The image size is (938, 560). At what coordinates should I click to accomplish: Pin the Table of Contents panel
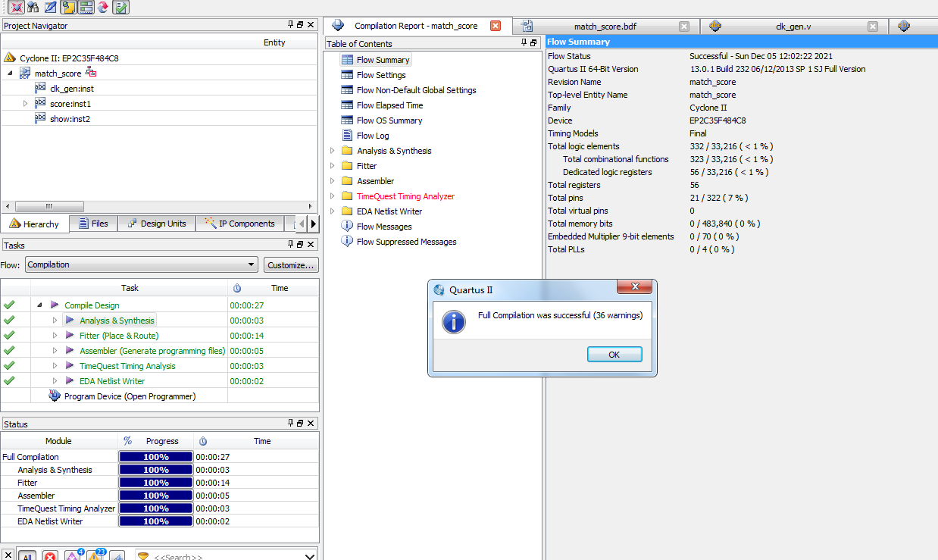tap(524, 43)
